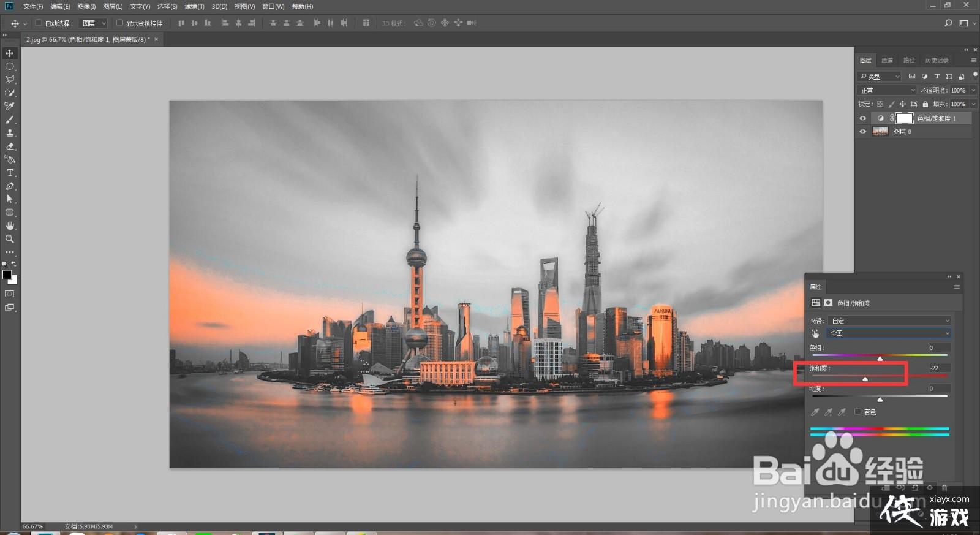Open the 全图 color range dropdown
Image resolution: width=980 pixels, height=535 pixels.
889,333
